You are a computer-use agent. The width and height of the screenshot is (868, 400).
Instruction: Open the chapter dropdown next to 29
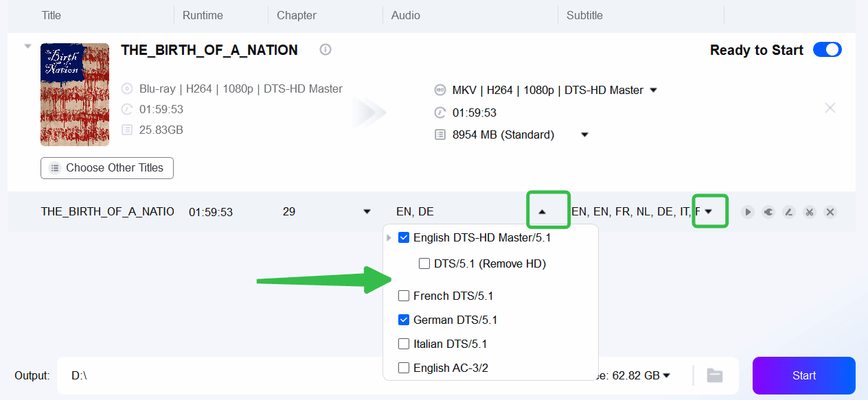[367, 211]
